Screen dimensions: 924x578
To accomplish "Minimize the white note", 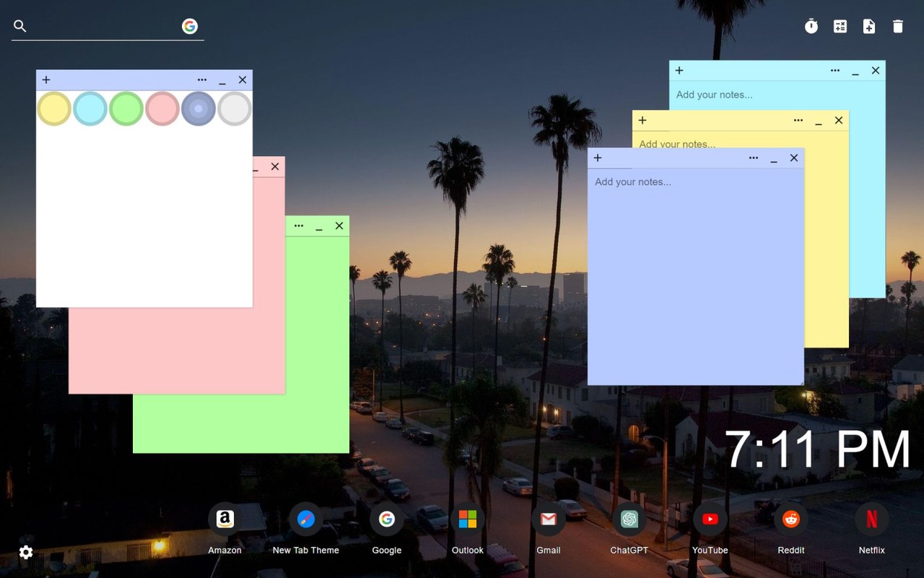I will coord(222,81).
